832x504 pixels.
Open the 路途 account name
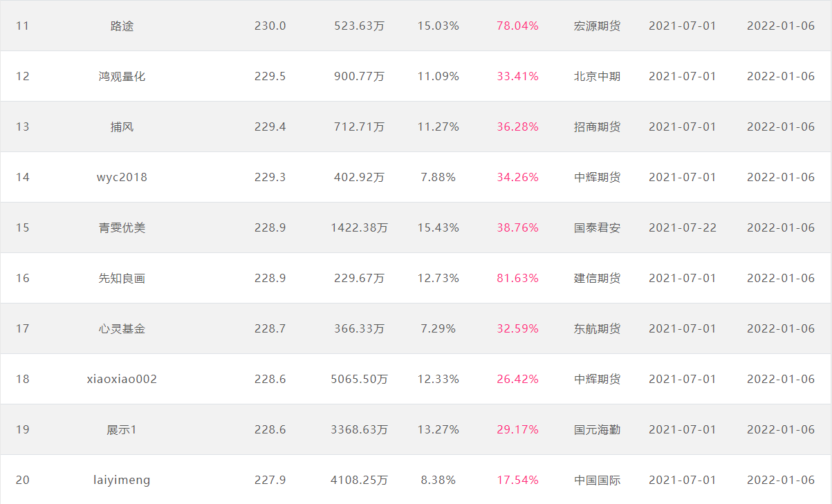pyautogui.click(x=122, y=26)
